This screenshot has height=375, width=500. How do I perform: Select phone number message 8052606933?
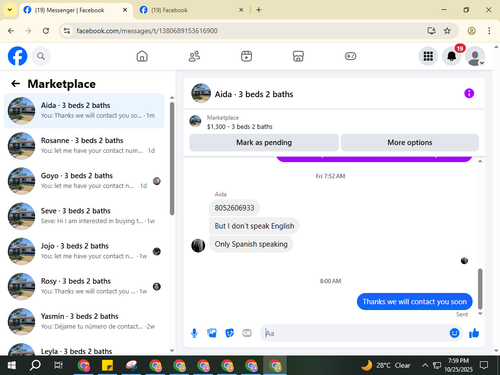coord(234,208)
